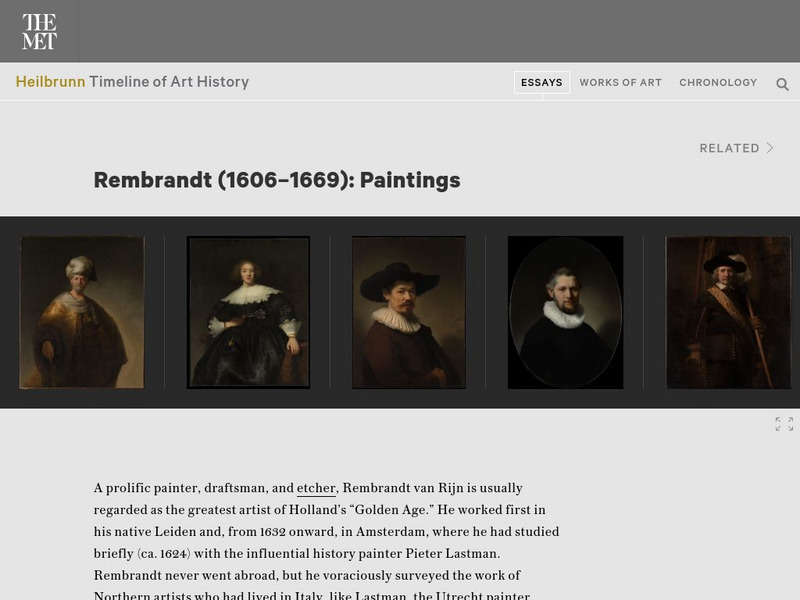
Task: View woman in black dress with white collar
Action: (248, 312)
